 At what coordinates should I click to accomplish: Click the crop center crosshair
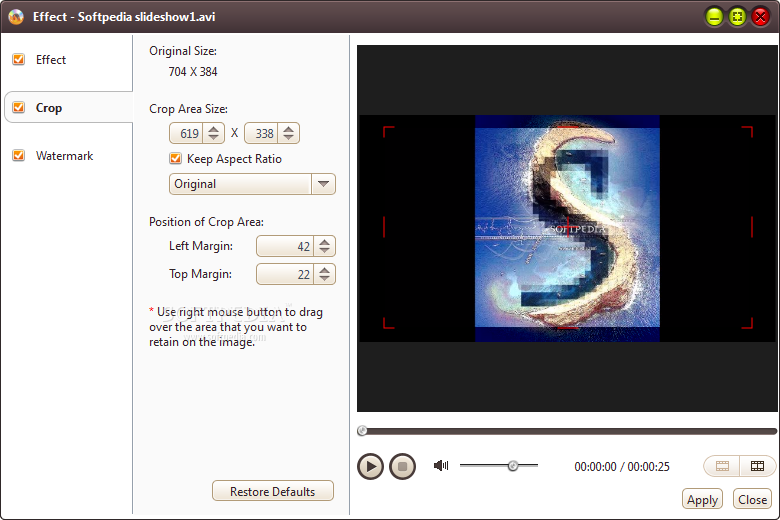[x=568, y=227]
